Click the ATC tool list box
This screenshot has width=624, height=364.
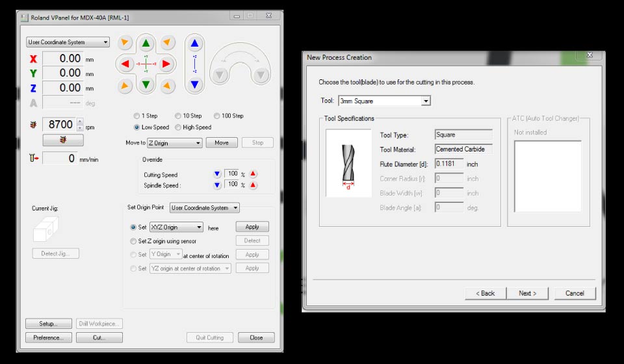click(547, 176)
